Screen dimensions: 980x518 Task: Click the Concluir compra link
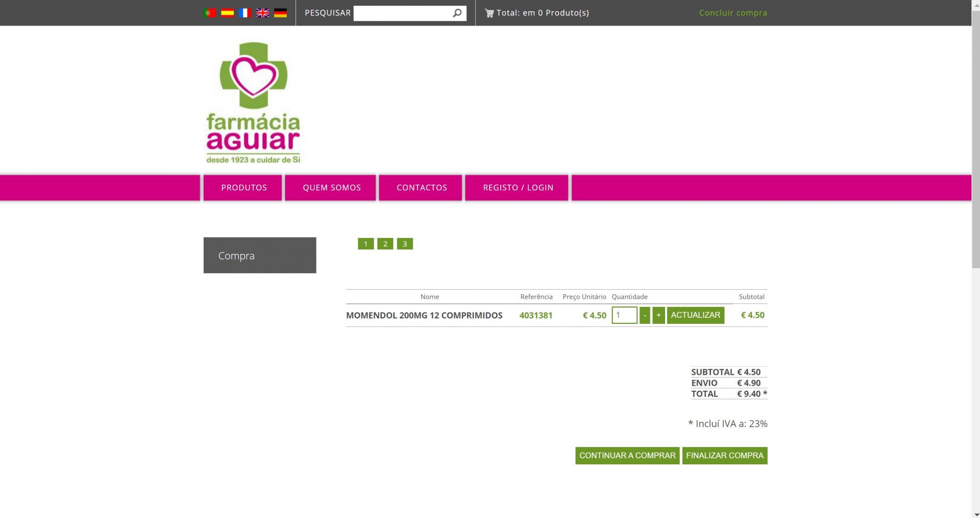point(732,13)
